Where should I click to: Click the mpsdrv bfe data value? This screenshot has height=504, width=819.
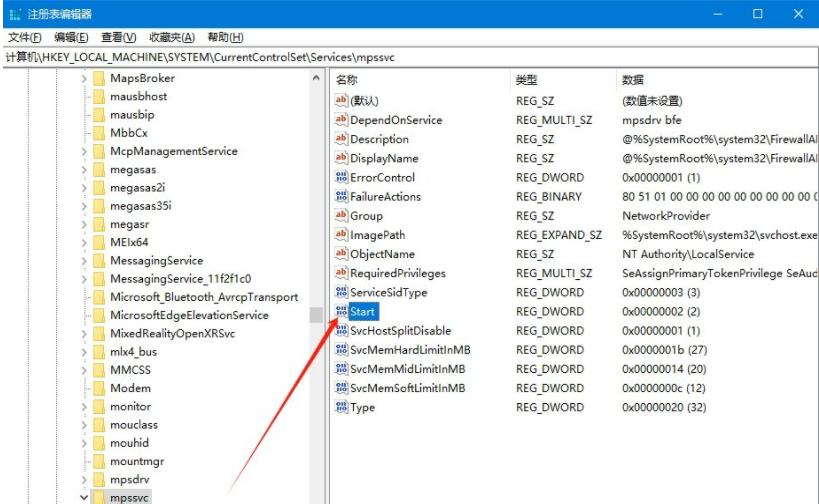click(x=652, y=120)
